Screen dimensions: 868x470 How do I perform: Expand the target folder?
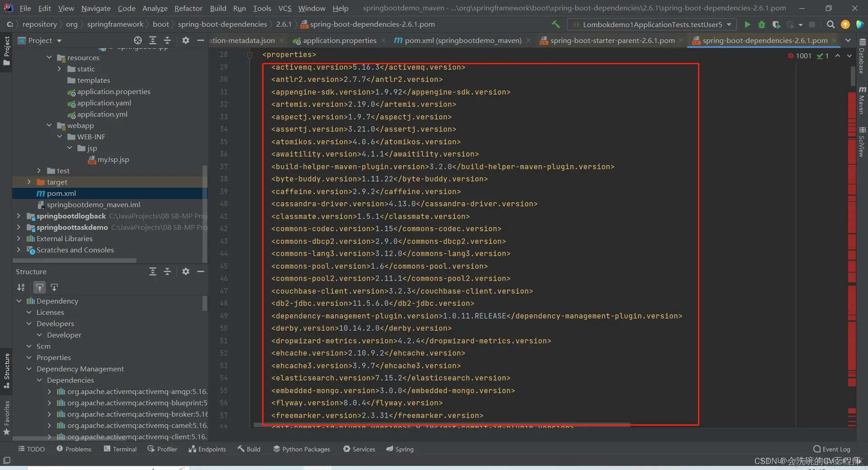coord(29,182)
